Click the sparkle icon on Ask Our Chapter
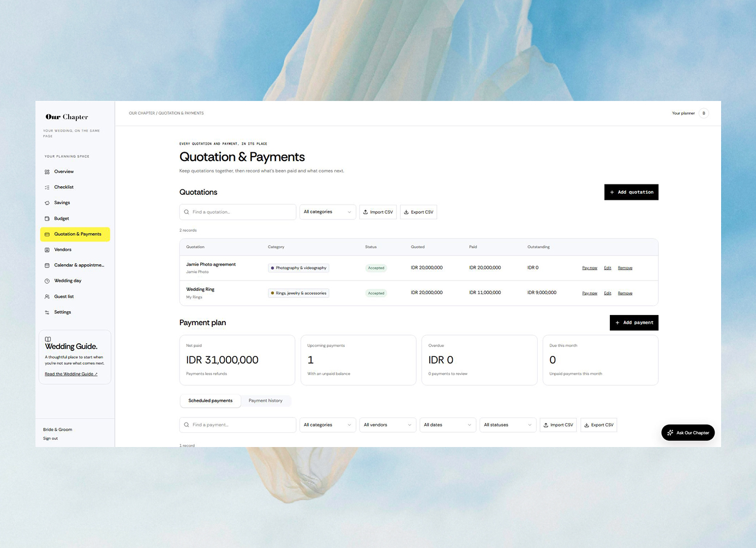 670,433
